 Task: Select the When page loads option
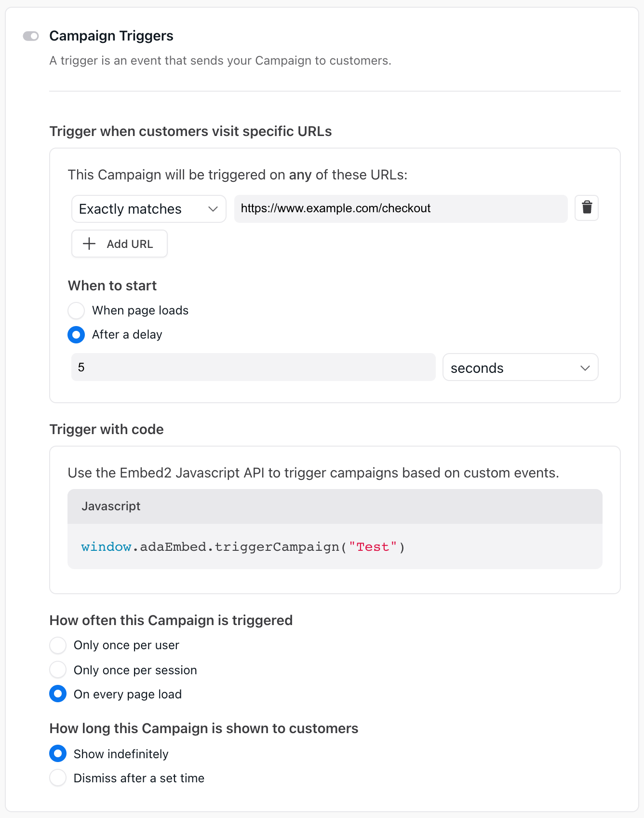(x=76, y=311)
